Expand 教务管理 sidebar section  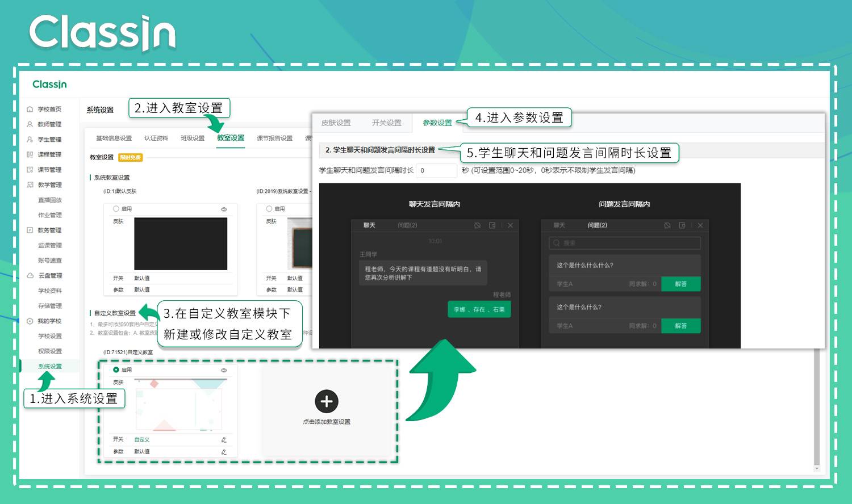pos(49,230)
